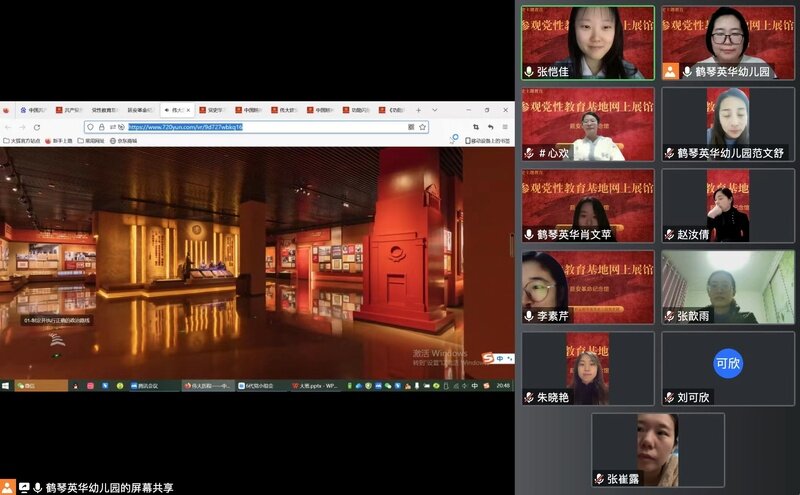
Task: Click the undo arrow icon in Firefox toolbar
Action: 490,127
